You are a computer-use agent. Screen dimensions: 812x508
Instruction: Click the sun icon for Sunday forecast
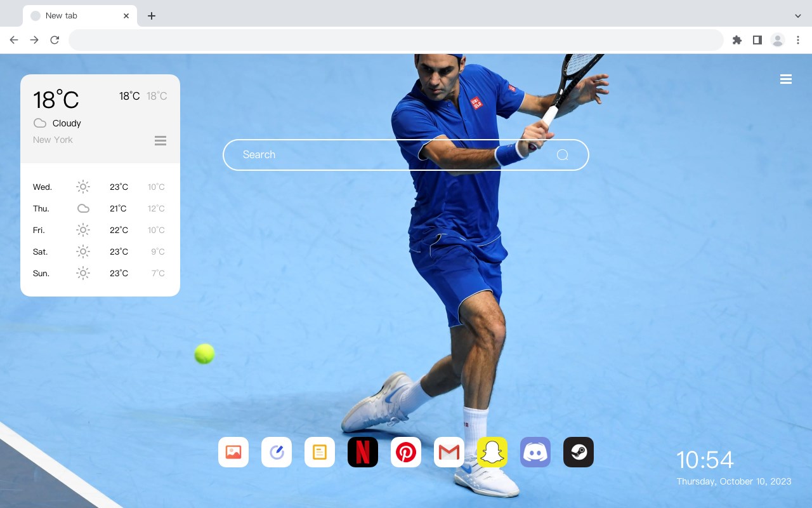83,273
